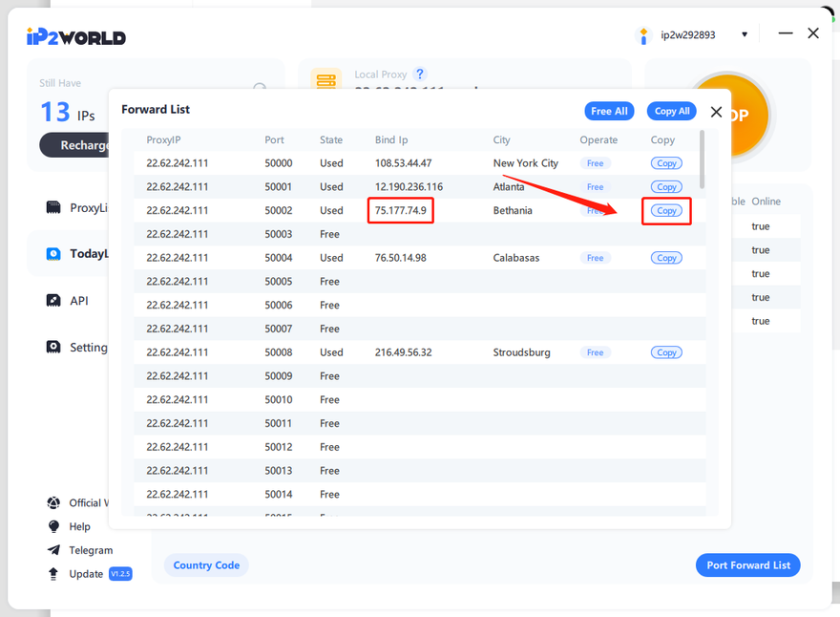Expand the ip2w292893 account dropdown arrow
840x617 pixels.
(x=745, y=35)
